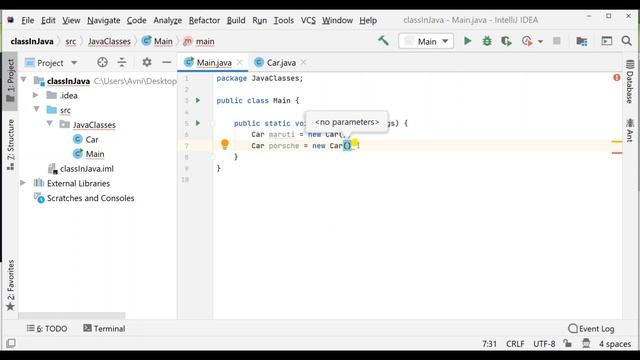Open the VCS menu
The width and height of the screenshot is (640, 360).
[x=308, y=20]
